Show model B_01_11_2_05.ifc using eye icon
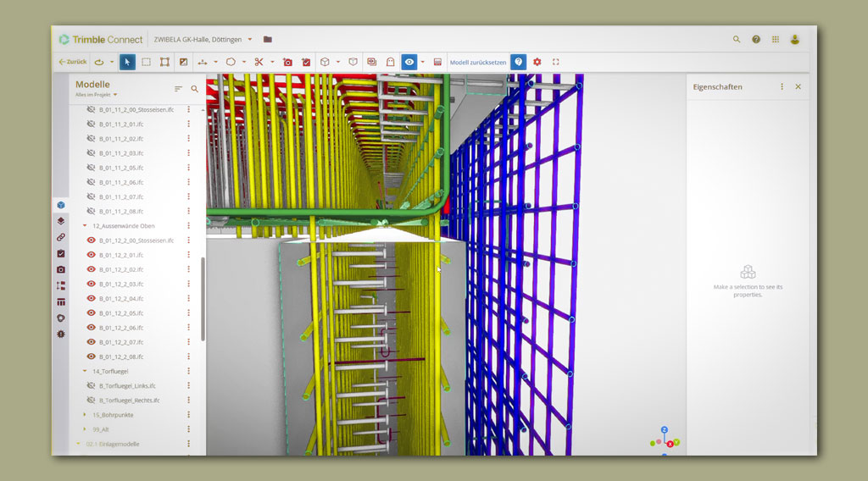This screenshot has width=868, height=481. point(92,168)
